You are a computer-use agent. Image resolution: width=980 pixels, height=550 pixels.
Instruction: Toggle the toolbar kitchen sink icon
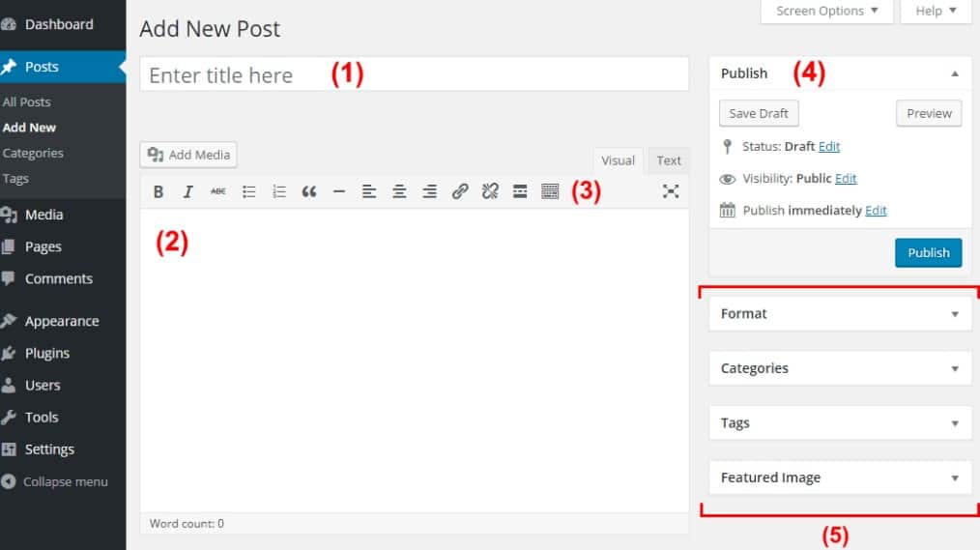[x=550, y=191]
